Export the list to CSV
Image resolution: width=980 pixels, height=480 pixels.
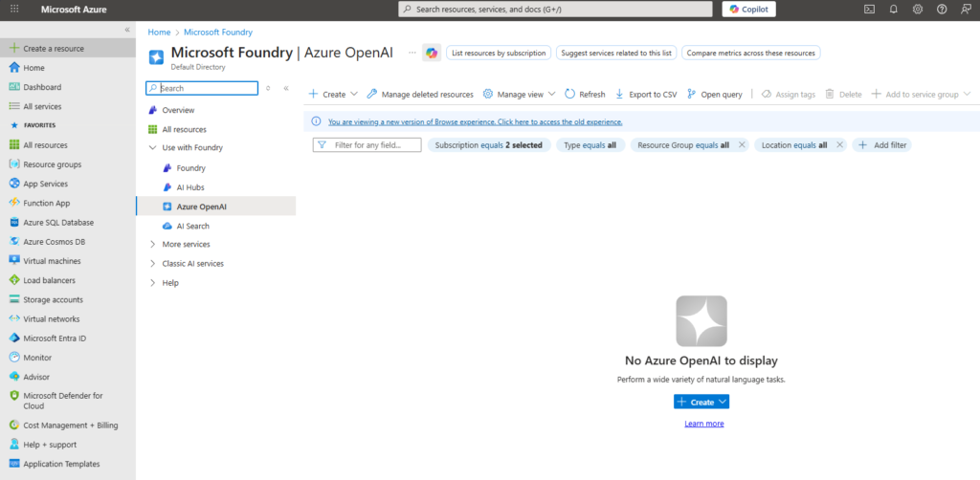click(x=646, y=95)
